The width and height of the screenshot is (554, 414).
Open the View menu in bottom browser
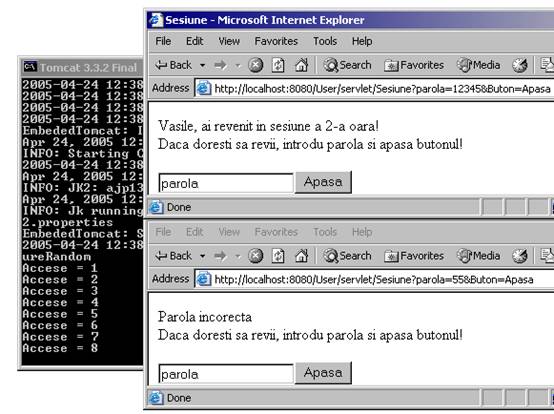point(229,232)
